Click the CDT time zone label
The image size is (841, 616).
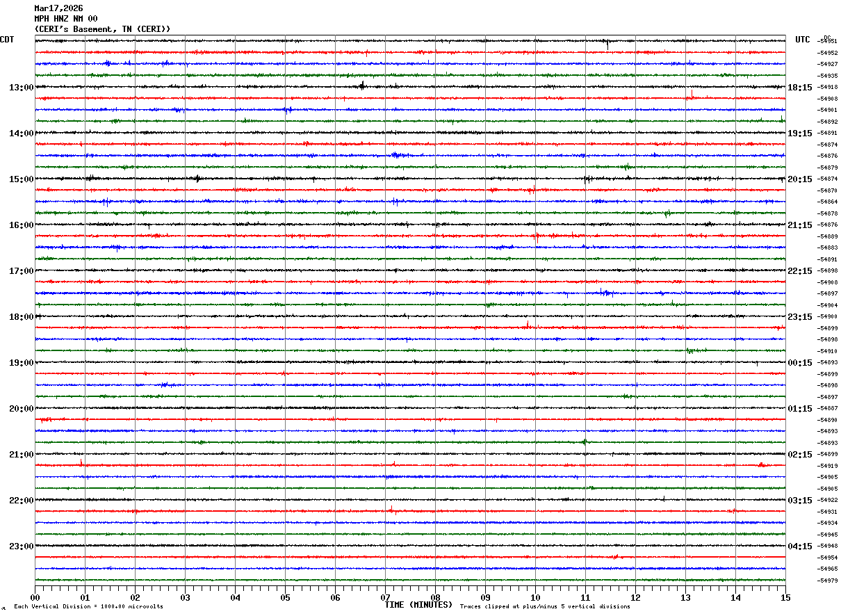click(7, 40)
